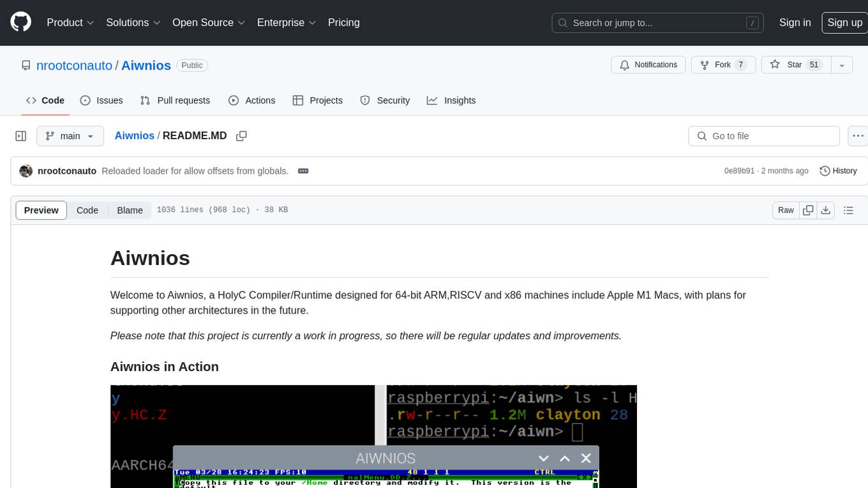Open the document outline icon
The width and height of the screenshot is (868, 488).
[x=848, y=210]
